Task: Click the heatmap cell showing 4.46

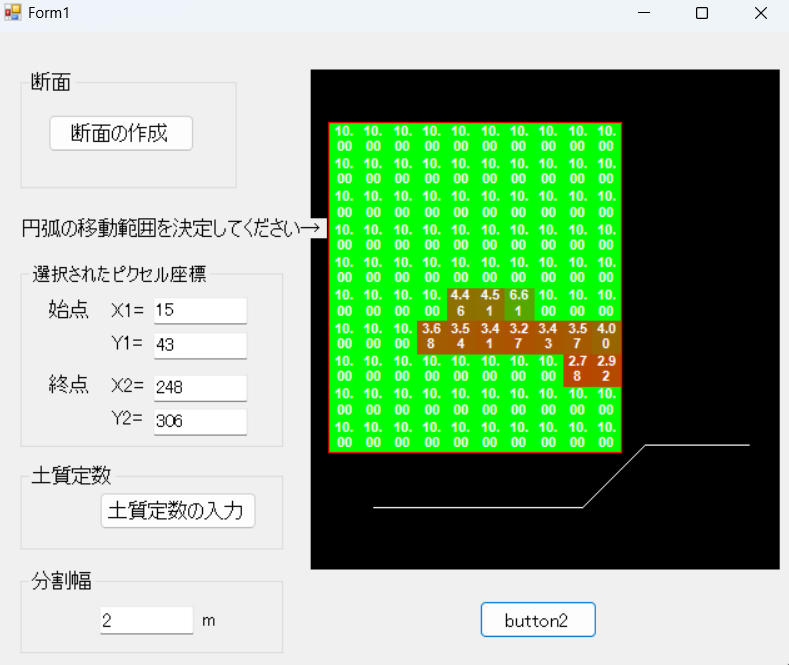Action: click(460, 303)
